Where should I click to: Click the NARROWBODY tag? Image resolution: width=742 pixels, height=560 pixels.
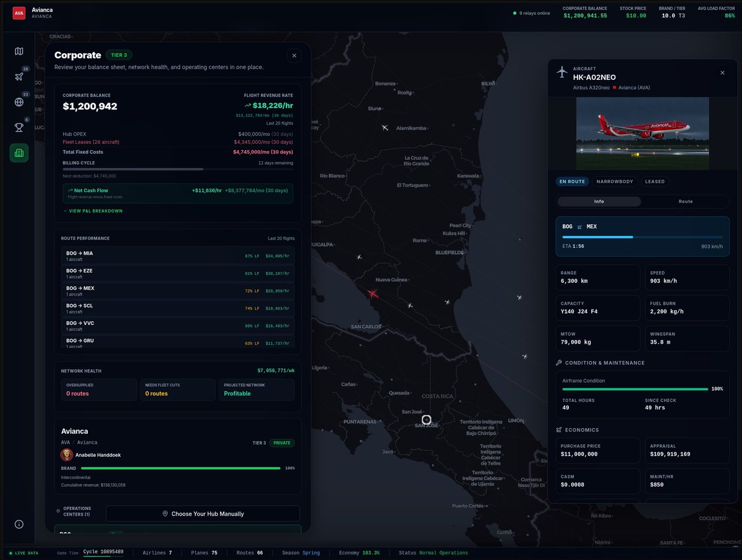pyautogui.click(x=615, y=182)
